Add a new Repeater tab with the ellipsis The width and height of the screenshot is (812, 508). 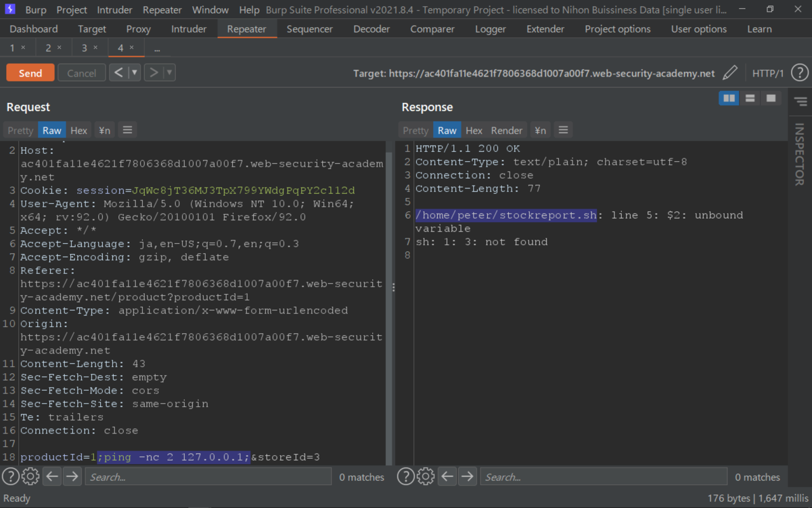(157, 49)
